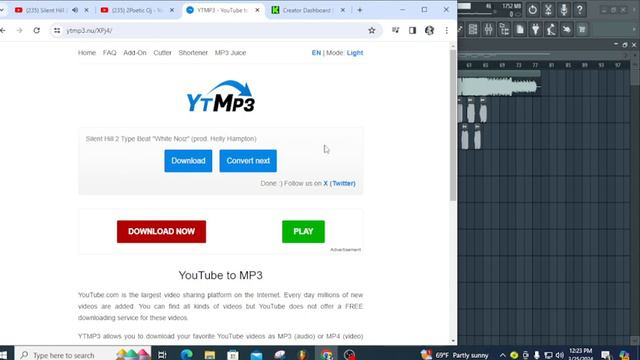640x360 pixels.
Task: Open undo history icon in FL Studio
Action: point(533,9)
